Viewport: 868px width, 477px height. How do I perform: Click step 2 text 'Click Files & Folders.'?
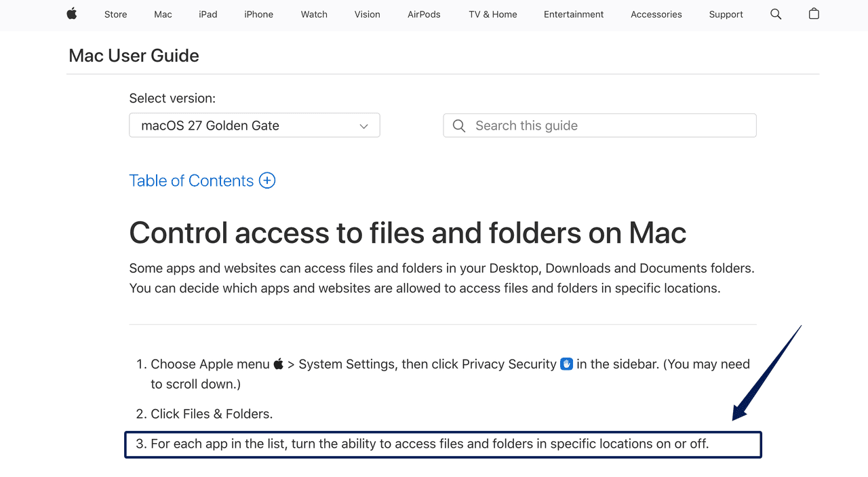tap(212, 414)
